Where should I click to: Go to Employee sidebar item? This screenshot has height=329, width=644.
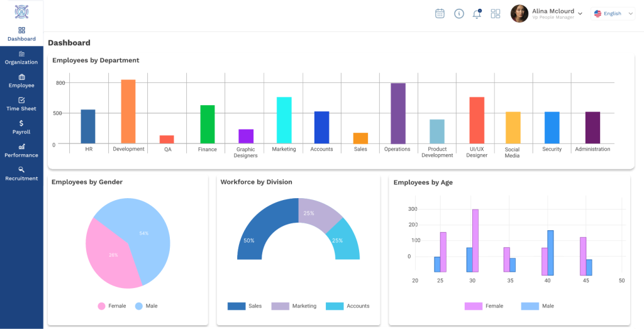21,81
